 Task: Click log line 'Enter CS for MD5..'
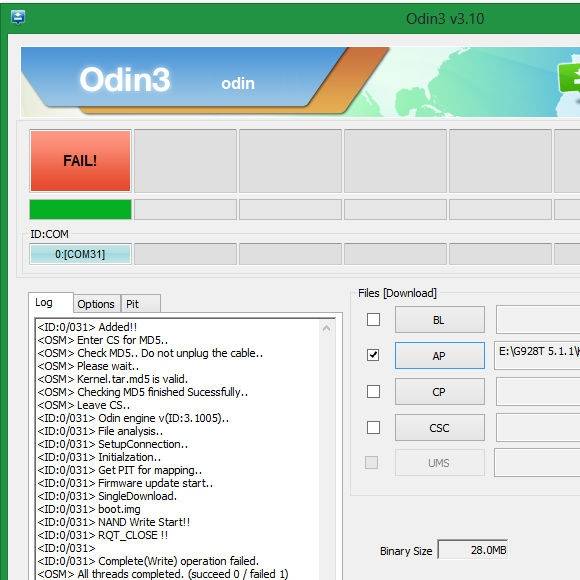[103, 340]
